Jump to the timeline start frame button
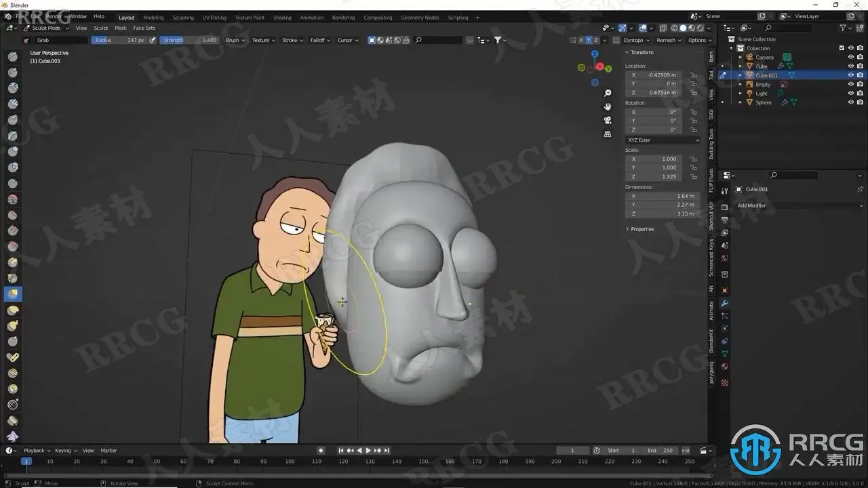 point(341,451)
